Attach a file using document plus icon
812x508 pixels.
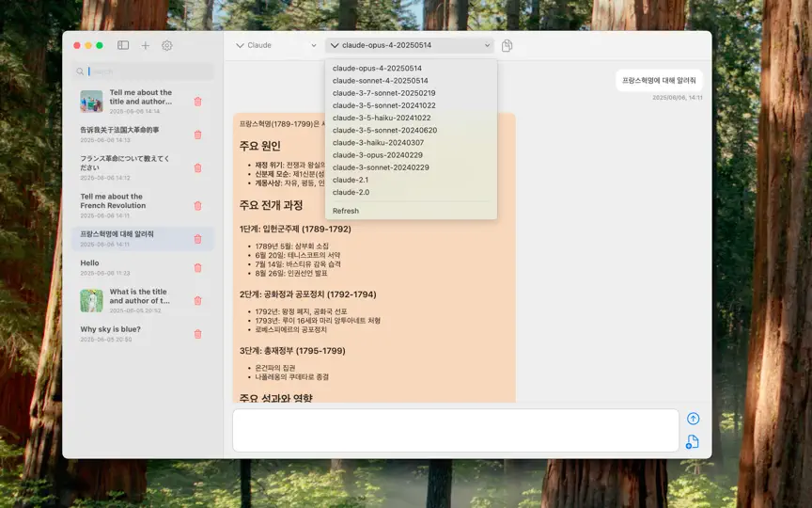coord(693,441)
